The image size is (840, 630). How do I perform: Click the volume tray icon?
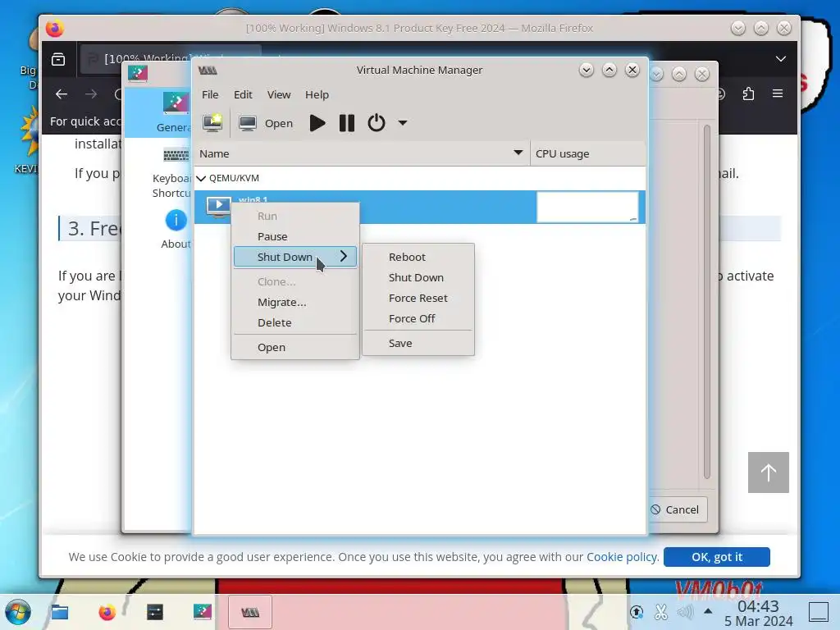[685, 612]
